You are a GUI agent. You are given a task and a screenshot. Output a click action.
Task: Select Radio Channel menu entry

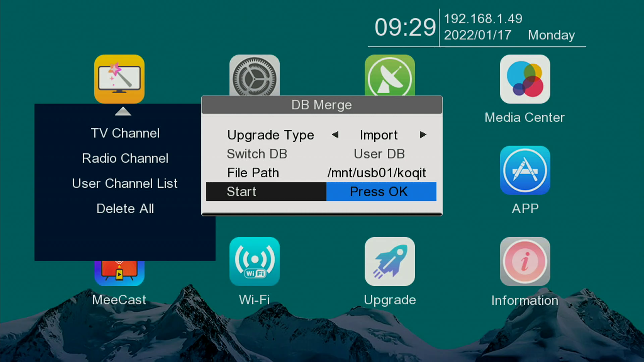pos(125,158)
